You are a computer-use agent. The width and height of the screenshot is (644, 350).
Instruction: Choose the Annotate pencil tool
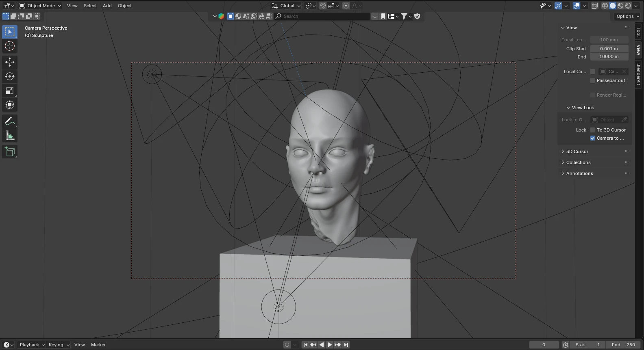tap(10, 121)
